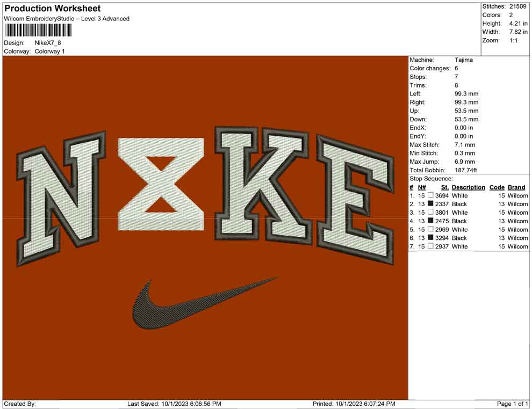532x409 pixels.
Task: Pick the black swatch beside stitch count 3294
Action: (430, 238)
